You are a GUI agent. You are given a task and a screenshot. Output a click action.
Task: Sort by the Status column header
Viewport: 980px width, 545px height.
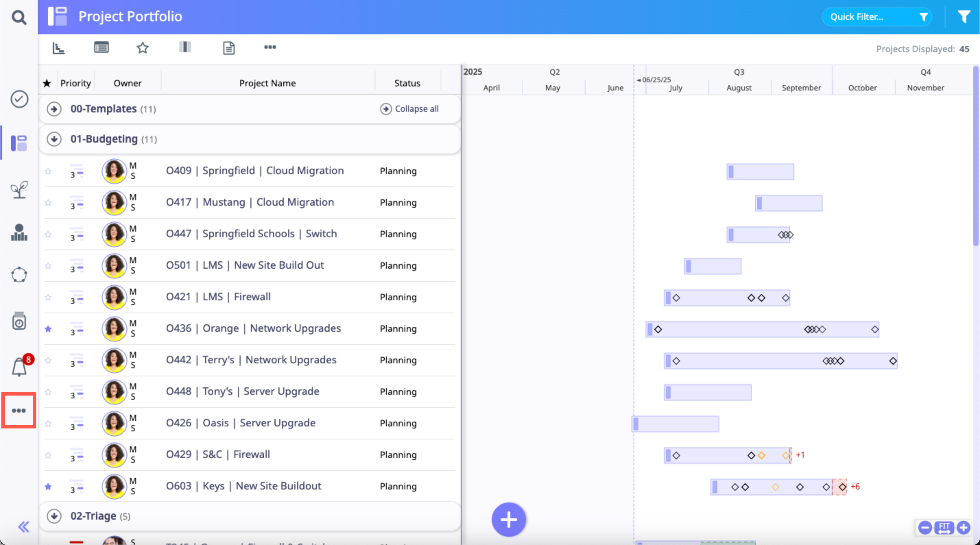(x=407, y=83)
